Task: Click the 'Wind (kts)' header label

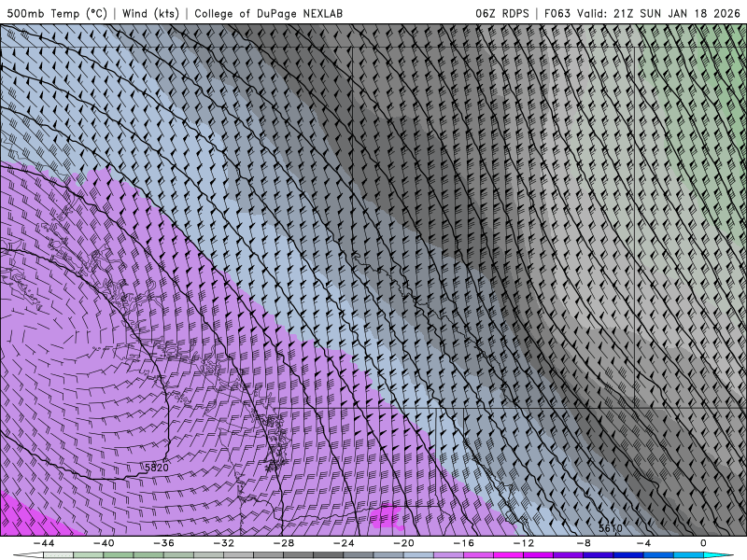Action: (150, 13)
